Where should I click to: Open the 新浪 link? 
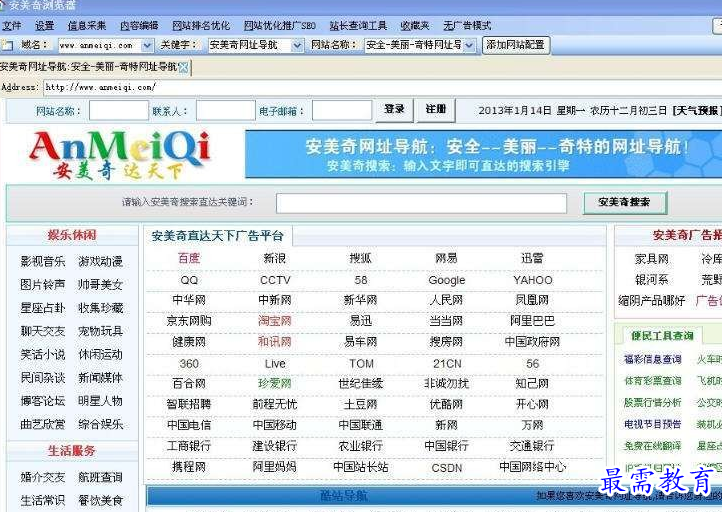[274, 258]
